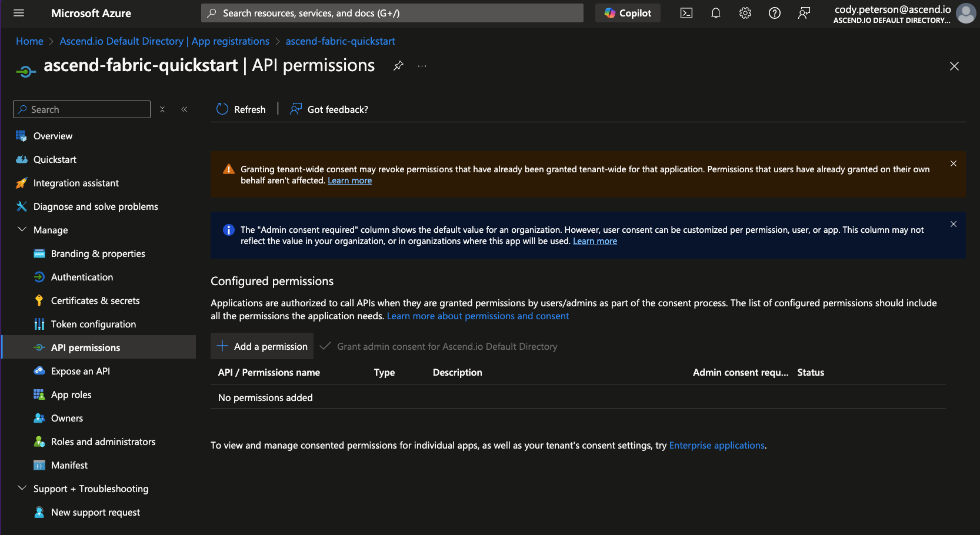This screenshot has width=980, height=535.
Task: Click the Branding card icon
Action: click(x=39, y=253)
